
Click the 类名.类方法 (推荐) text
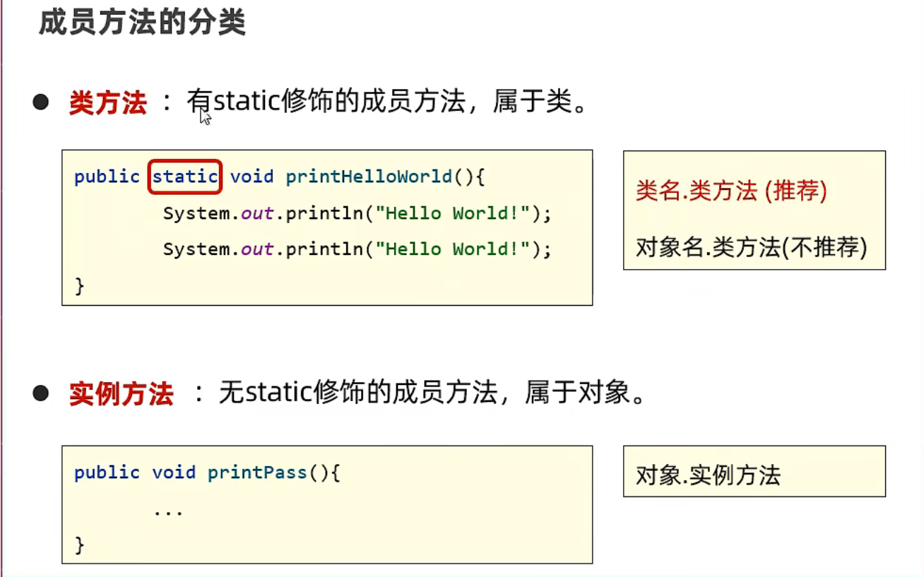click(731, 191)
